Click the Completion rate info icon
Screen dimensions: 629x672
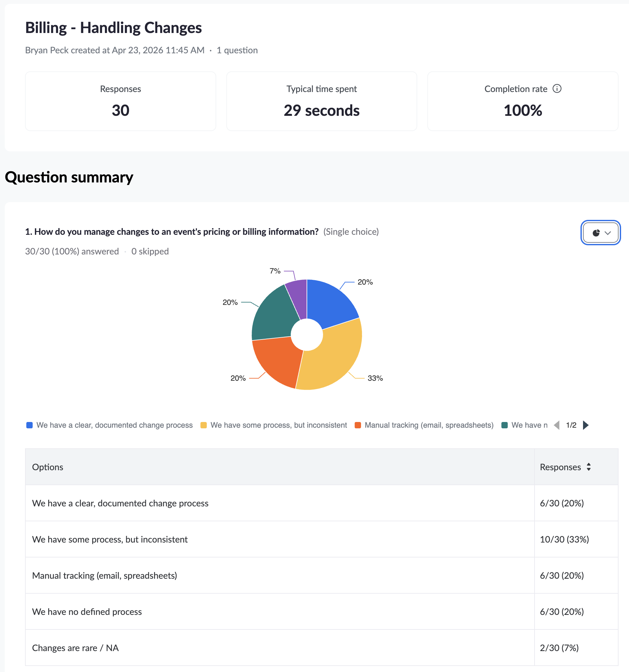[x=557, y=89]
